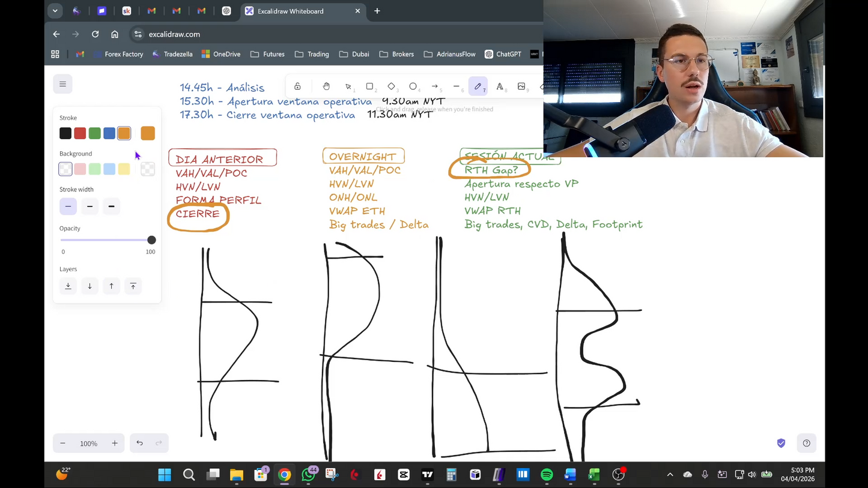Select the Arrow tool

coord(434,86)
